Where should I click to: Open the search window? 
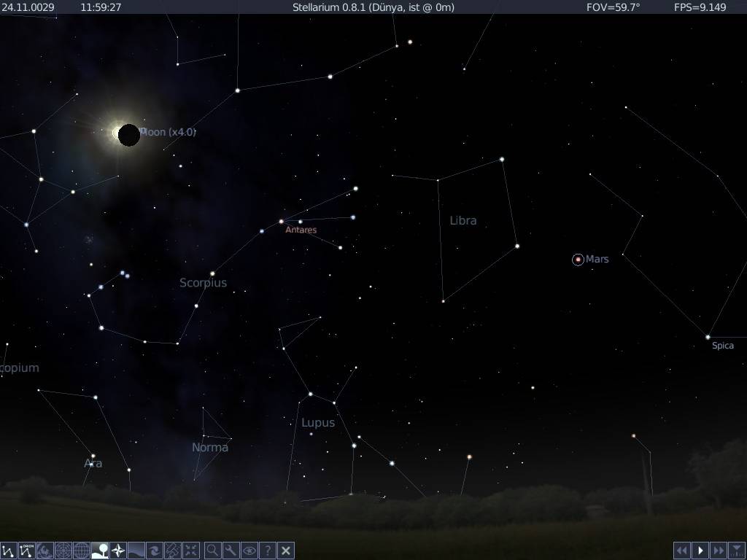coord(209,550)
